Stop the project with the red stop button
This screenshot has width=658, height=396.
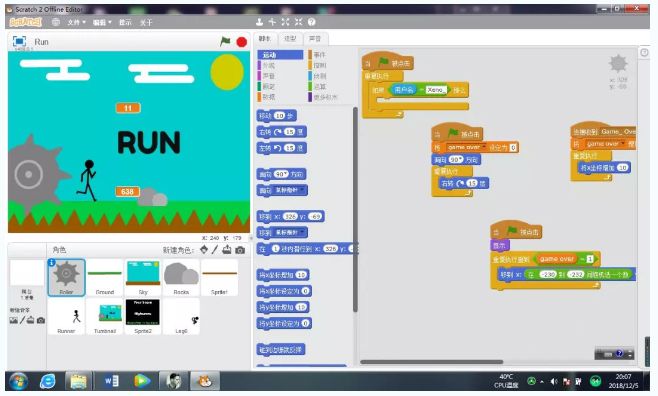pos(242,42)
